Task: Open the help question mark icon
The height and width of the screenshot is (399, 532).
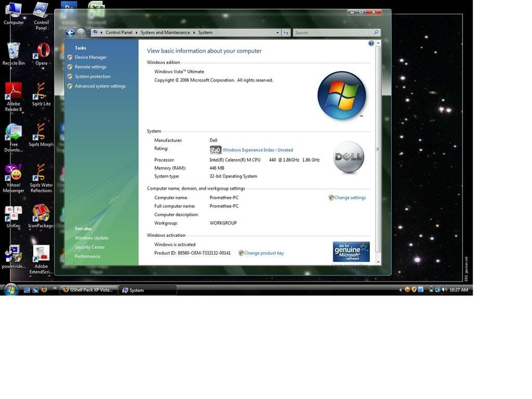Action: point(371,44)
